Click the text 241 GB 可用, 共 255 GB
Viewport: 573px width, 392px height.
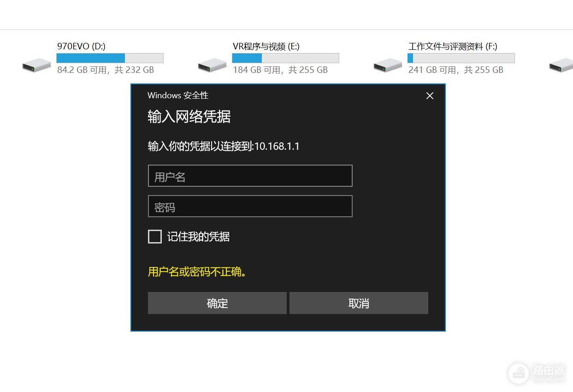tap(456, 70)
